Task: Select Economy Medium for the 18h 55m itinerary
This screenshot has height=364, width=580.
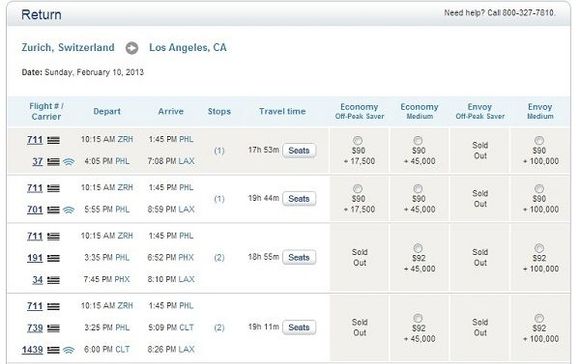Action: coord(418,248)
